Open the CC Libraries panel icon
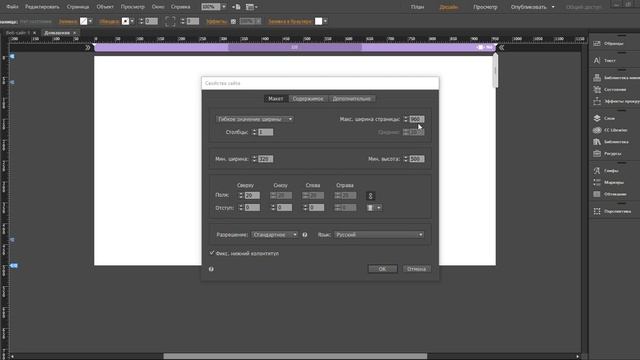 tap(597, 130)
